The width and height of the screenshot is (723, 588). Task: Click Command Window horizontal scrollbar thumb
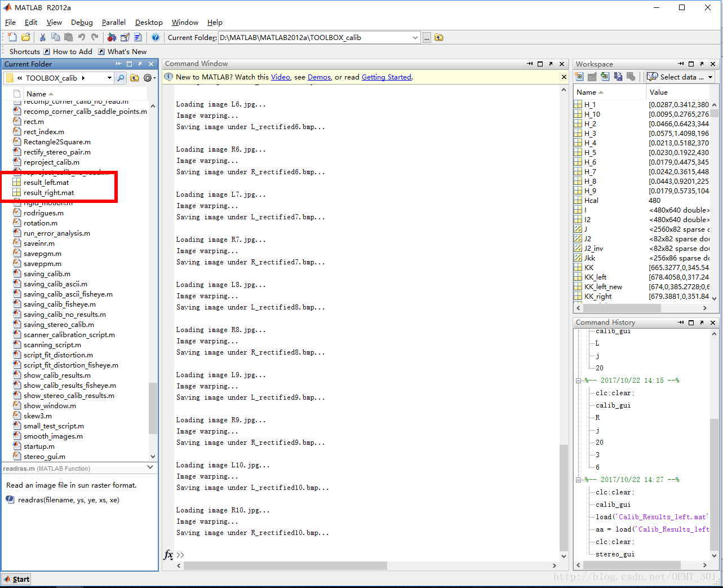click(x=285, y=565)
